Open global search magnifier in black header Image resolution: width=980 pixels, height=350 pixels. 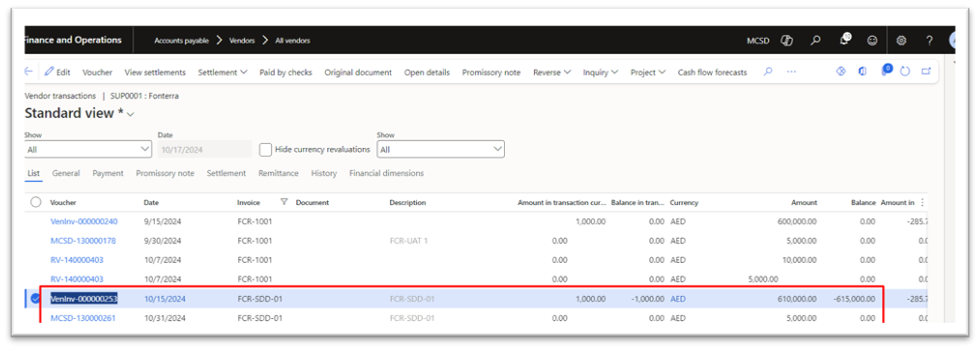[x=815, y=41]
